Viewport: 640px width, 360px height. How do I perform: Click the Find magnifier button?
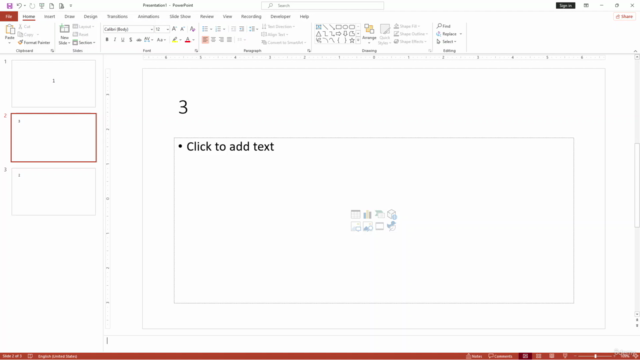[x=443, y=26]
